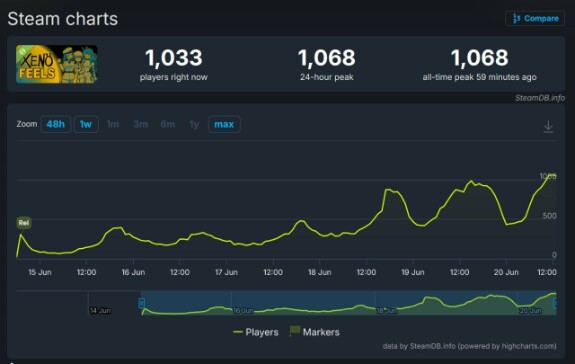
Task: Click the Markers flag icon in legend
Action: click(295, 331)
